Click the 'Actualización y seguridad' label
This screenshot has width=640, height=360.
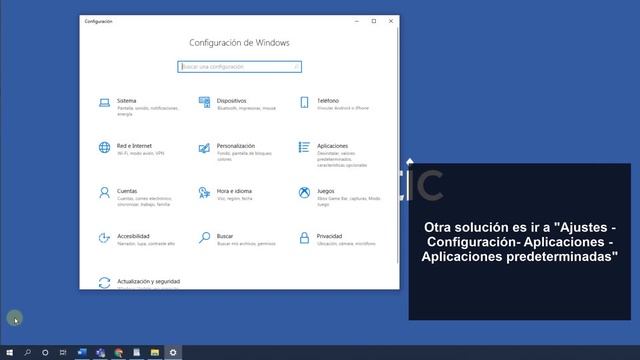click(x=149, y=282)
